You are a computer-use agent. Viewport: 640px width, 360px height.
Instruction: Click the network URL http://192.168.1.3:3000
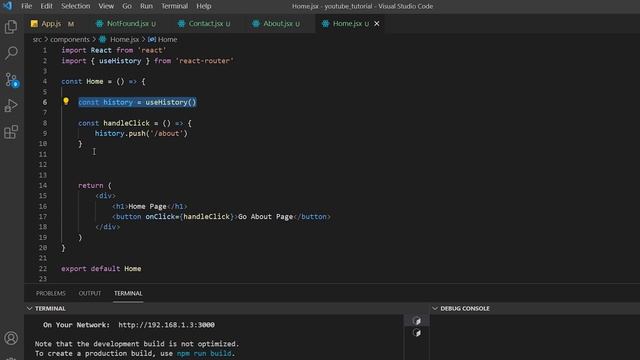coord(167,325)
